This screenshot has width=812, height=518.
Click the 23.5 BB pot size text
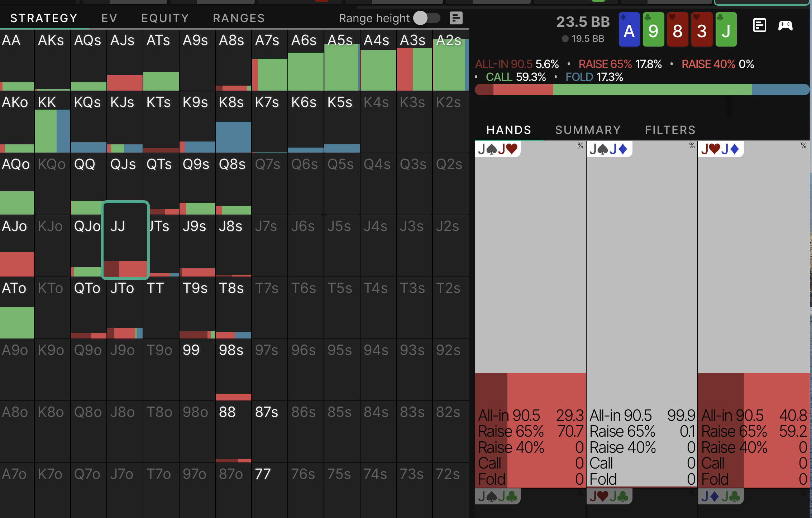click(583, 22)
